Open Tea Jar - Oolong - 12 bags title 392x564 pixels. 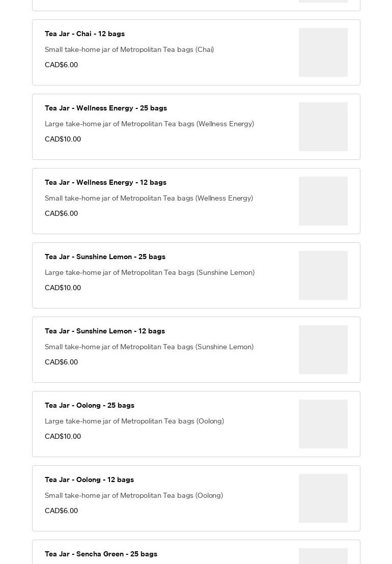pyautogui.click(x=89, y=480)
